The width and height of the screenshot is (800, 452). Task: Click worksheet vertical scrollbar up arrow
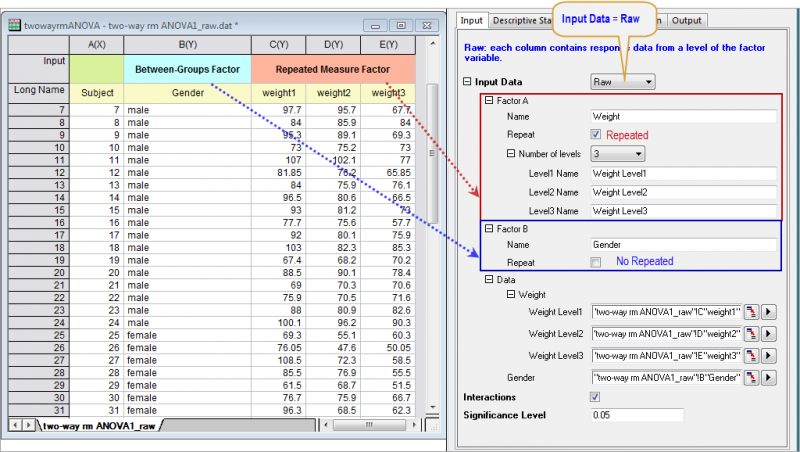(433, 44)
